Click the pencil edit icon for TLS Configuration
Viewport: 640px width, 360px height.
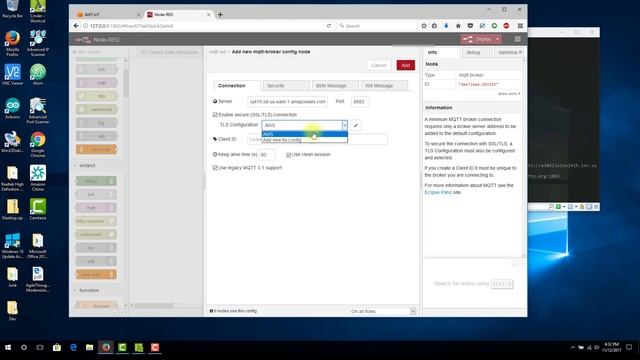[356, 125]
